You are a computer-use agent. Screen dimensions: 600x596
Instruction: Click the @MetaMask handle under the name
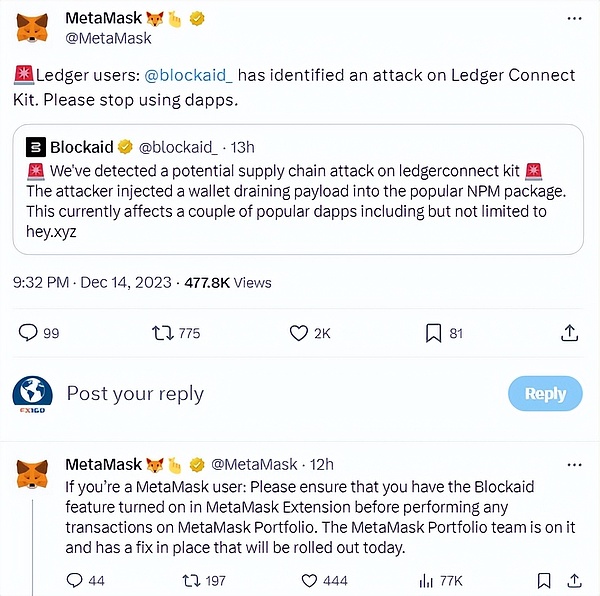[x=108, y=38]
